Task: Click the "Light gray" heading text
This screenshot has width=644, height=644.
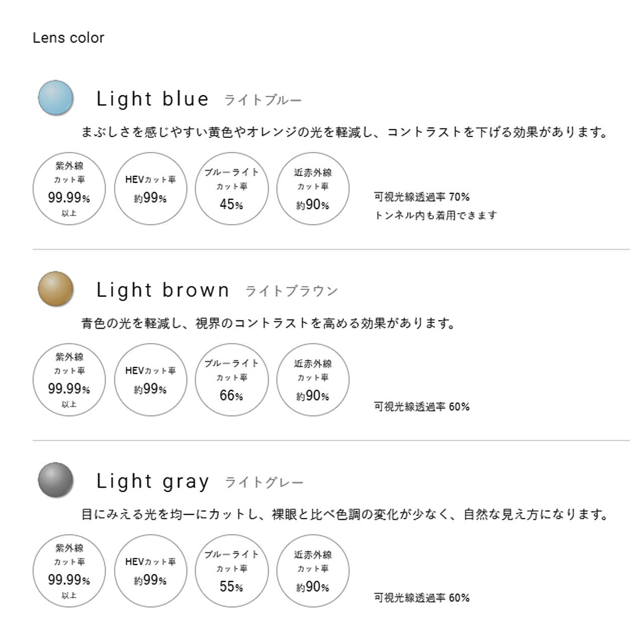Action: click(152, 481)
